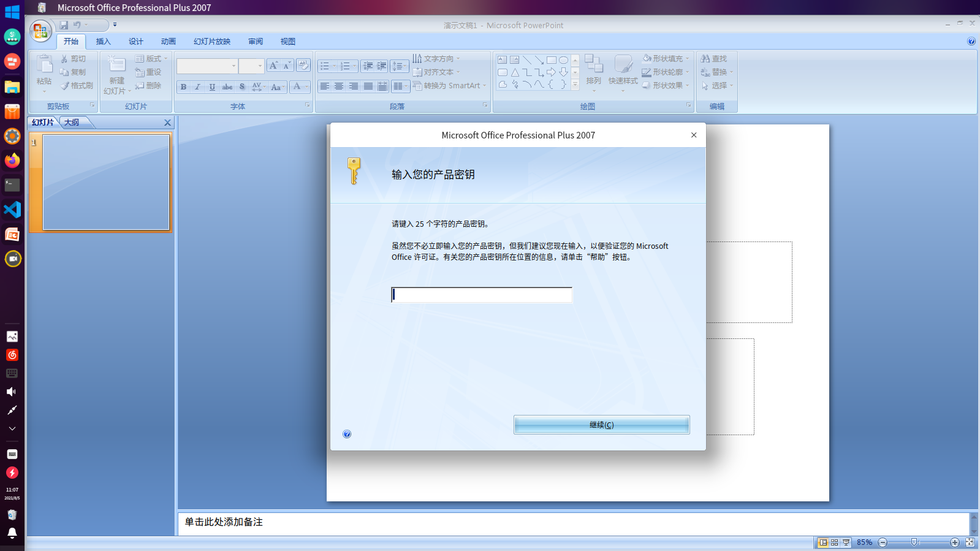Open the 版式 layout dropdown

coord(151,59)
